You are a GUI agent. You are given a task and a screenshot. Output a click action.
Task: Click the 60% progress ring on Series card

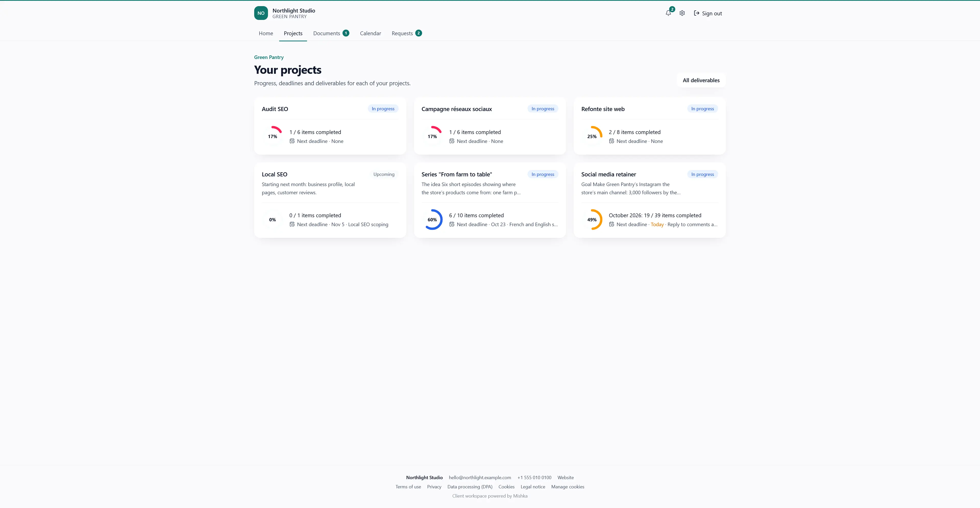[432, 220]
